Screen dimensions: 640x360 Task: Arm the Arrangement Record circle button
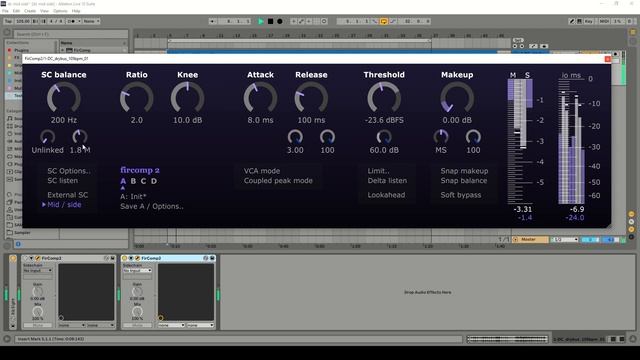[x=280, y=21]
